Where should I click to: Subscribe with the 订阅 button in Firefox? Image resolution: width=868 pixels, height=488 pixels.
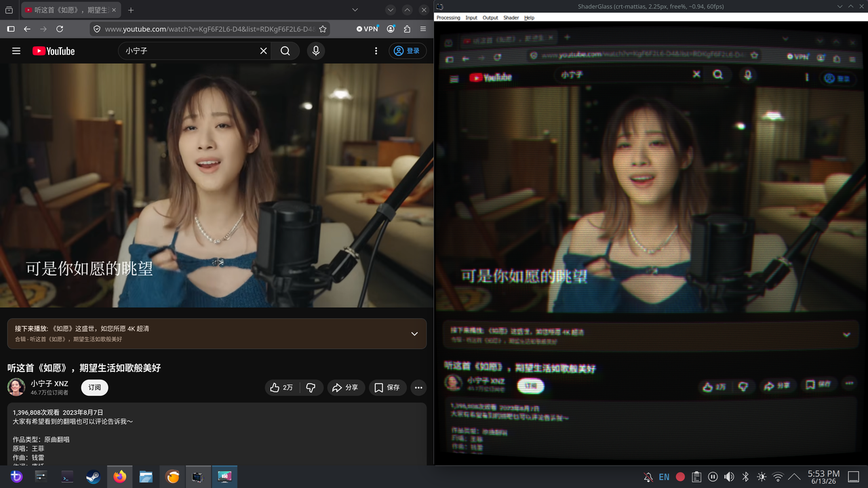(95, 388)
